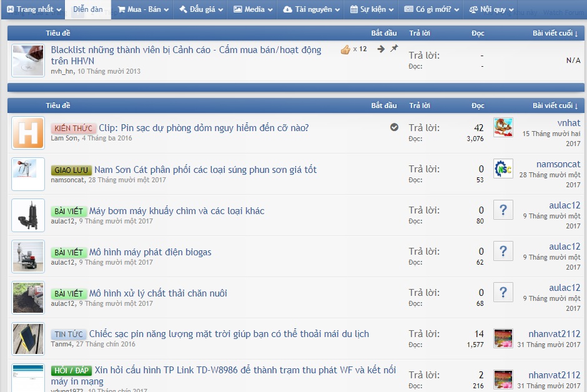Open the Có gì mới? menu
587x392 pixels.
[432, 9]
